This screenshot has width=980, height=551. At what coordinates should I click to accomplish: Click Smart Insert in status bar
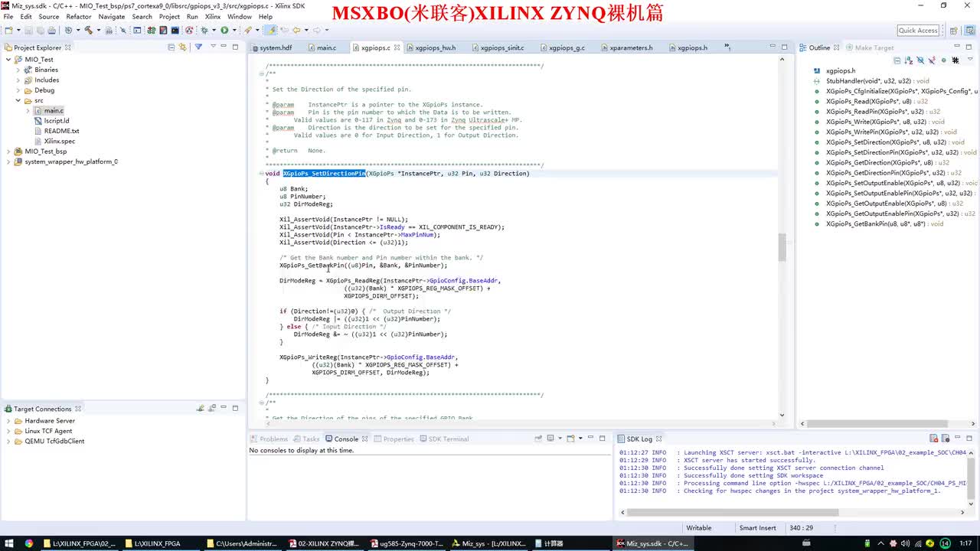coord(757,528)
